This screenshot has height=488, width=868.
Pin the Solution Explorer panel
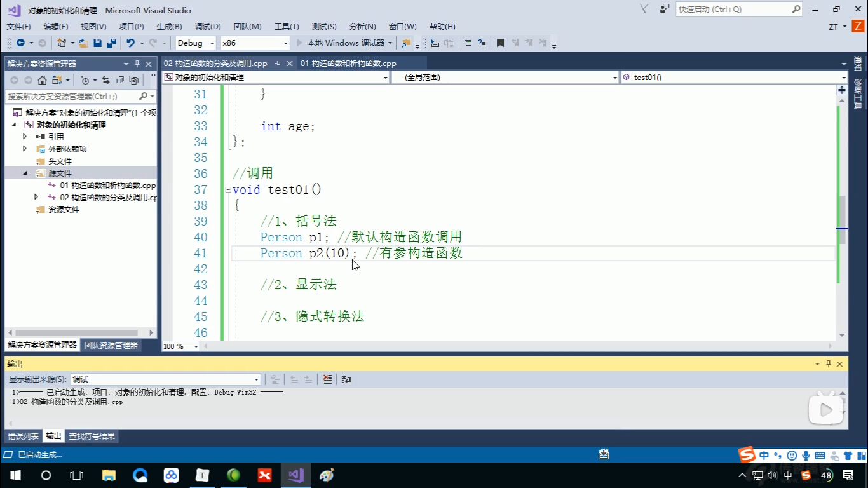[x=137, y=64]
